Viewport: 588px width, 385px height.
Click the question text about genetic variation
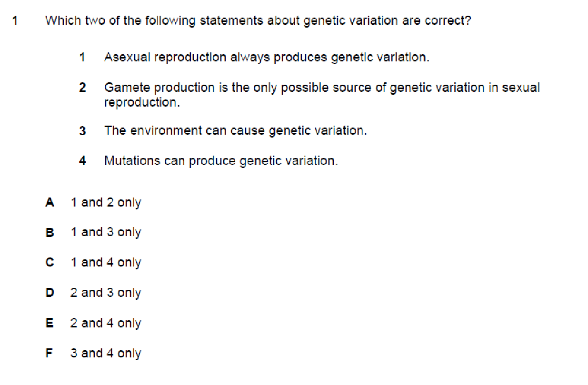258,21
